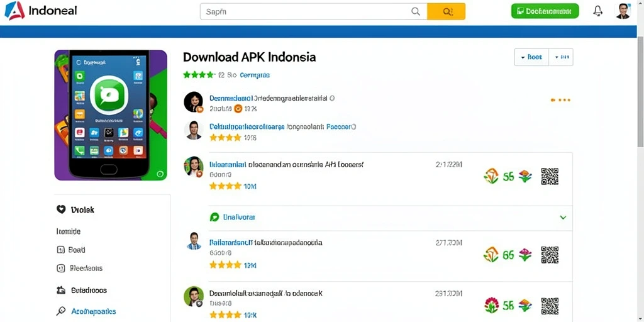Click flower icon left of 55 in Ideeranlari row
Image resolution: width=644 pixels, height=322 pixels.
pyautogui.click(x=491, y=176)
